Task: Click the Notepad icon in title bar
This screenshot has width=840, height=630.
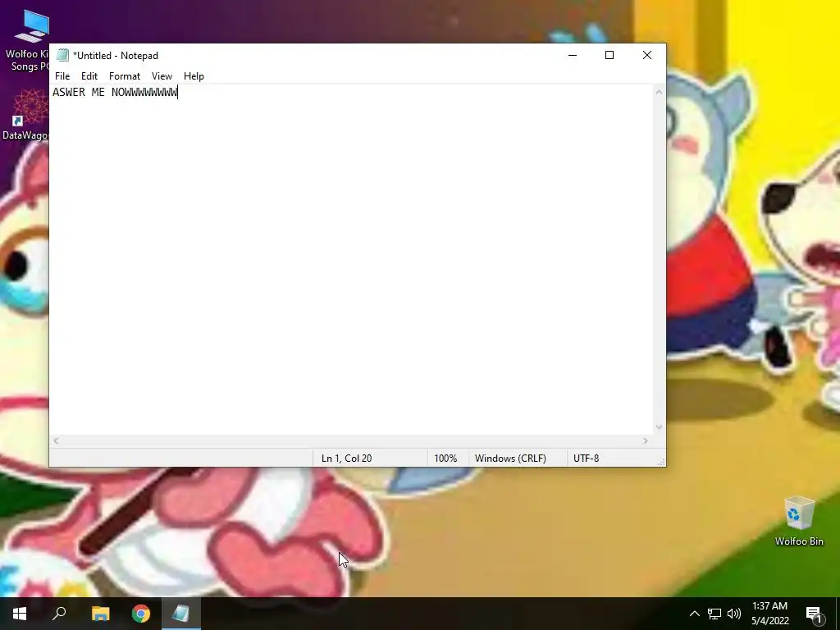Action: 62,55
